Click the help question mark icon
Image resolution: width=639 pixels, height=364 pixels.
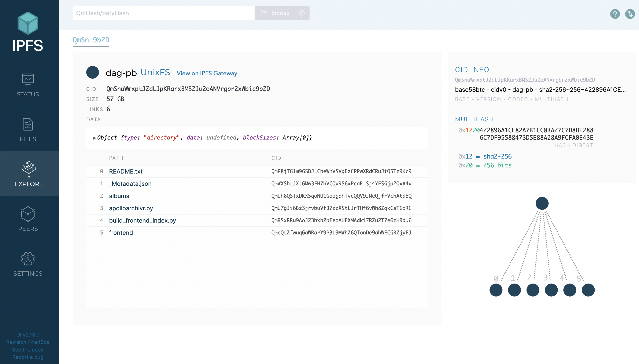tap(615, 14)
